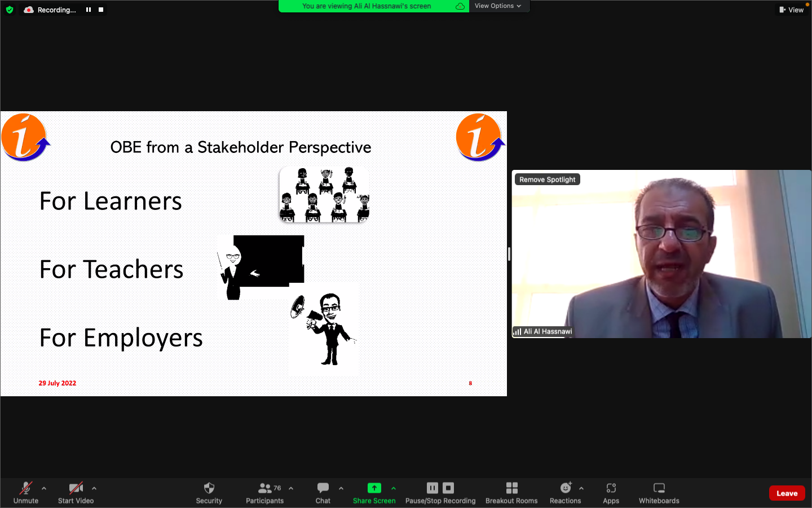
Task: Open the Reactions menu
Action: pos(565,488)
